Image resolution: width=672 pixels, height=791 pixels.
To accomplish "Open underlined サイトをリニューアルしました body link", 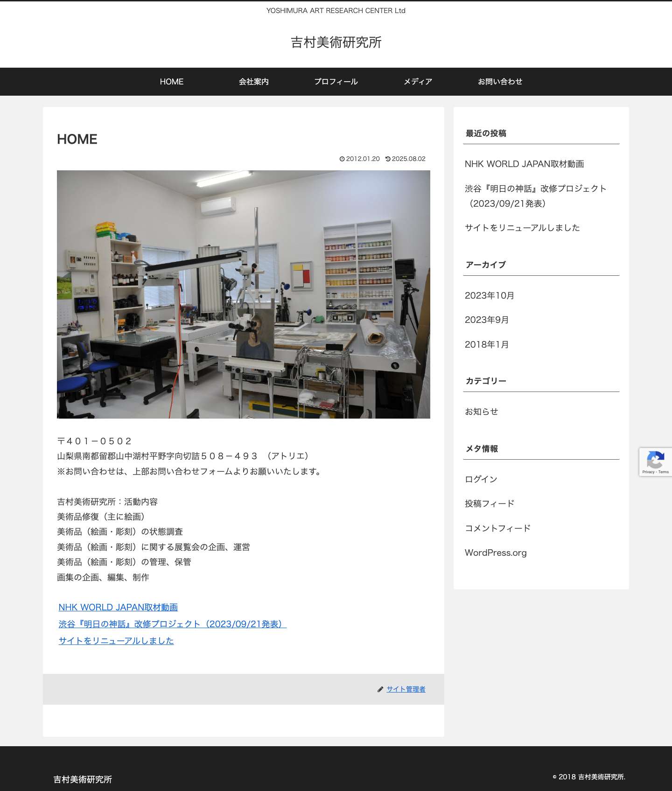I will [116, 641].
